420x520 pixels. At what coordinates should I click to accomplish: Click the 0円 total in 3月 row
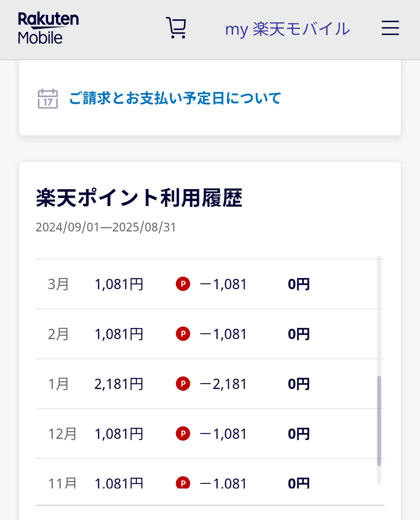pos(299,284)
